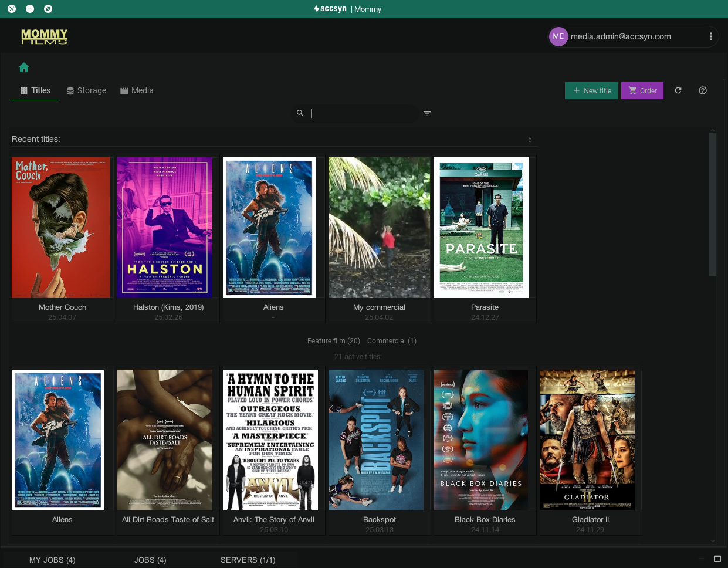The width and height of the screenshot is (728, 568).
Task: Open the Halston recent title poster
Action: pos(165,228)
